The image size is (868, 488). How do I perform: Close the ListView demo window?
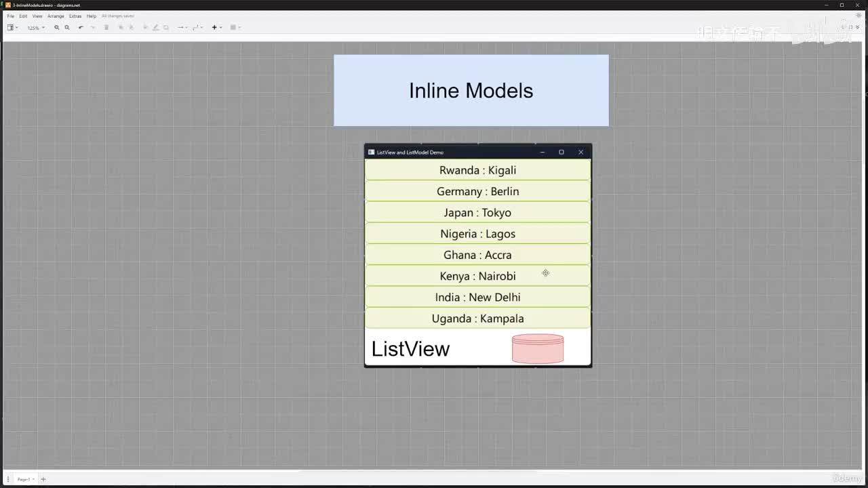click(x=580, y=152)
